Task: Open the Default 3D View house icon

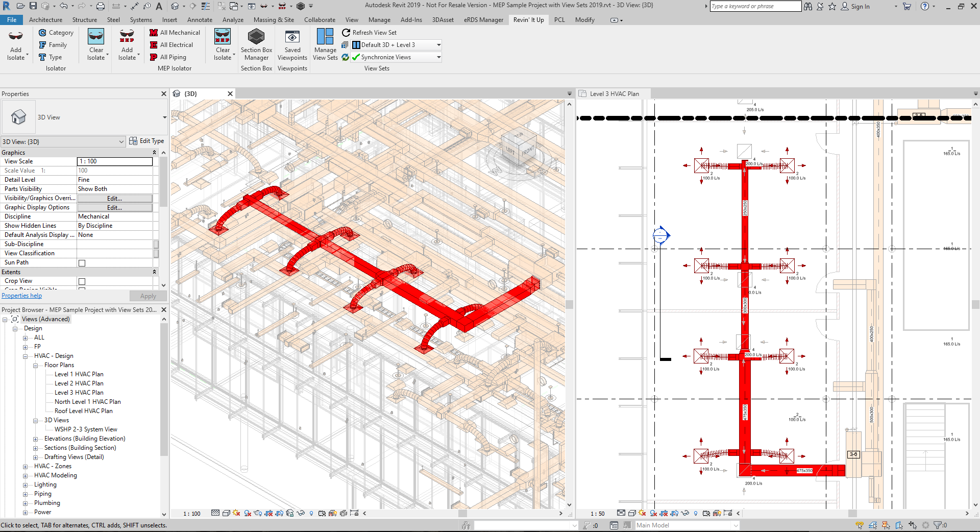Action: (x=175, y=6)
